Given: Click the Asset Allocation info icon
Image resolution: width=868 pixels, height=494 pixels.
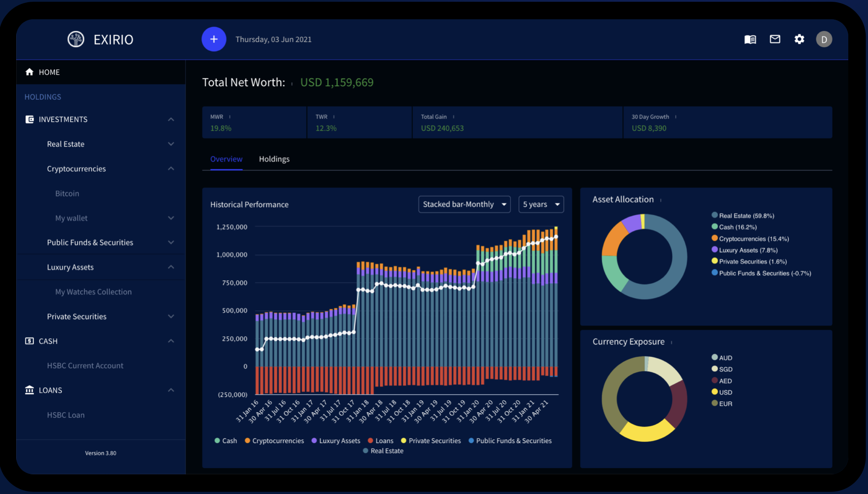Looking at the screenshot, I should pyautogui.click(x=661, y=200).
